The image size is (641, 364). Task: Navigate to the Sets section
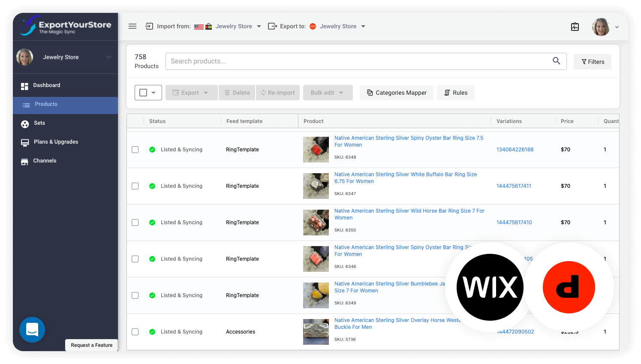click(x=39, y=123)
